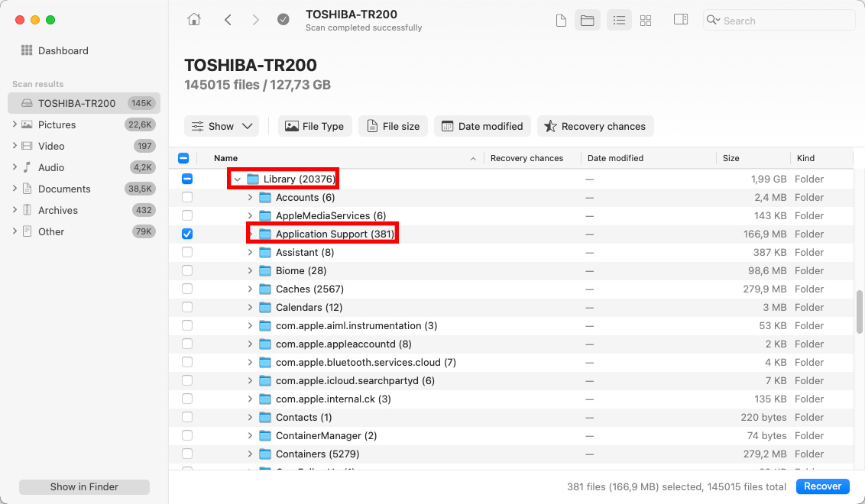Sort by the Kind column header
The height and width of the screenshot is (504, 865).
(805, 158)
